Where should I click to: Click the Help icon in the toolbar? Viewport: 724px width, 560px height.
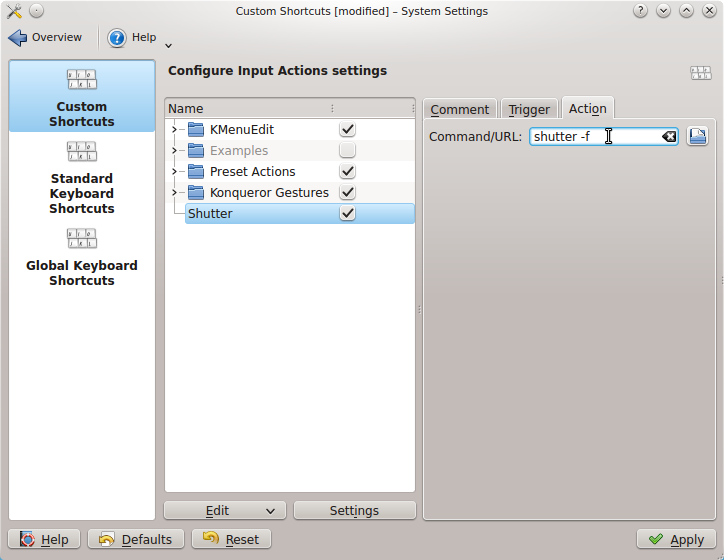pyautogui.click(x=118, y=38)
